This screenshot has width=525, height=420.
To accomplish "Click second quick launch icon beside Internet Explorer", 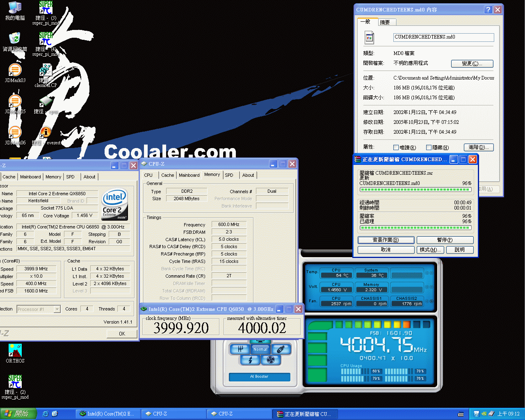I will tap(55, 414).
